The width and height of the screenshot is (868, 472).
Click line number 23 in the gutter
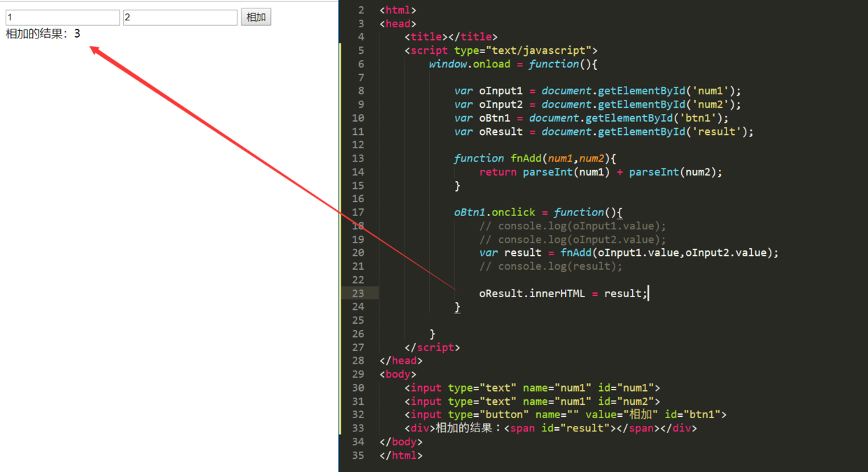pos(358,293)
